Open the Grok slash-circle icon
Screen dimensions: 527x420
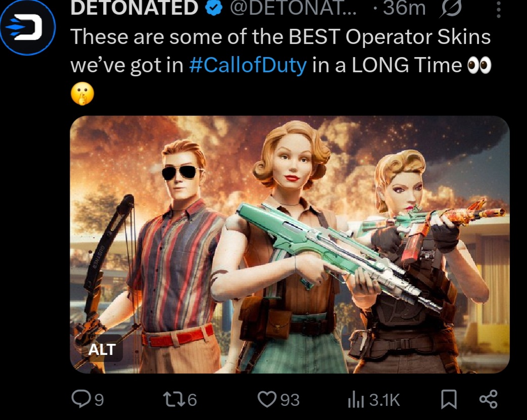pos(450,8)
